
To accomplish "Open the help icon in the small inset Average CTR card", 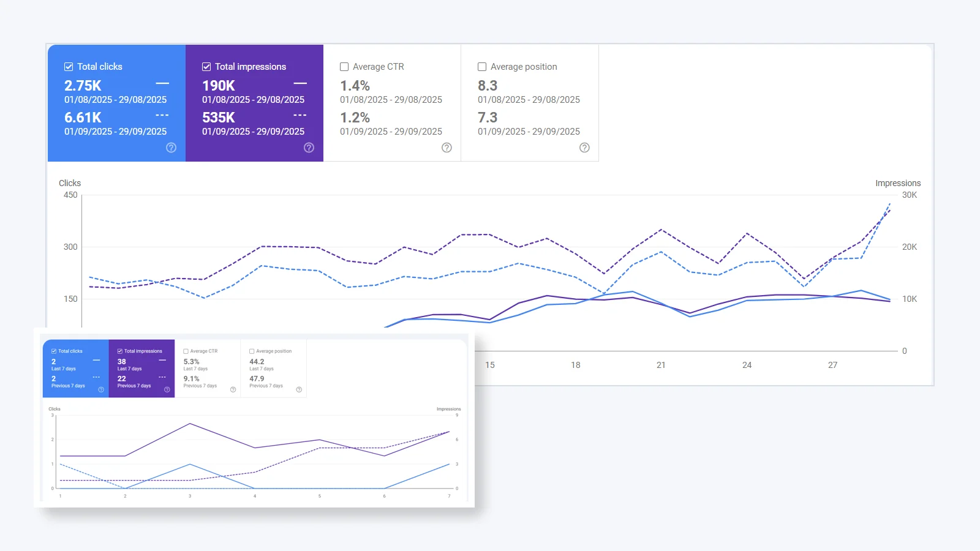I will coord(233,389).
